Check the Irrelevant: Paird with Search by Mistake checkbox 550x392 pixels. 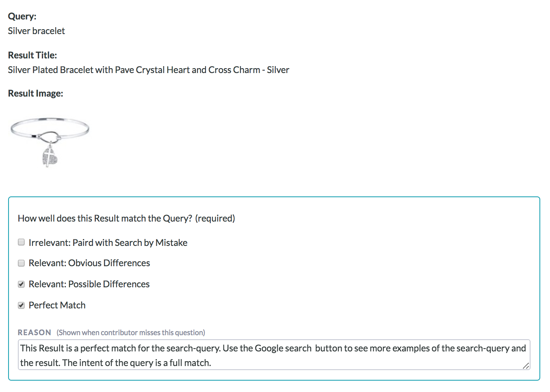[x=22, y=242]
